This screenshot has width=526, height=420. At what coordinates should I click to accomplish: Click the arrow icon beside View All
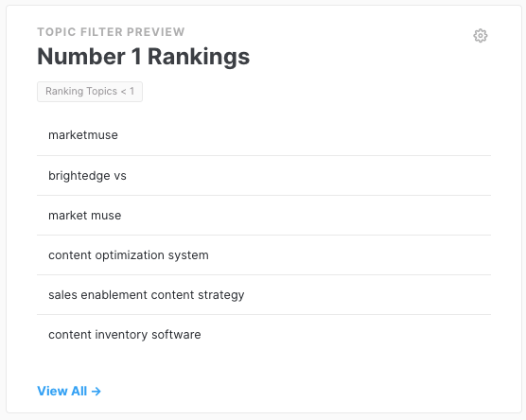pos(96,392)
